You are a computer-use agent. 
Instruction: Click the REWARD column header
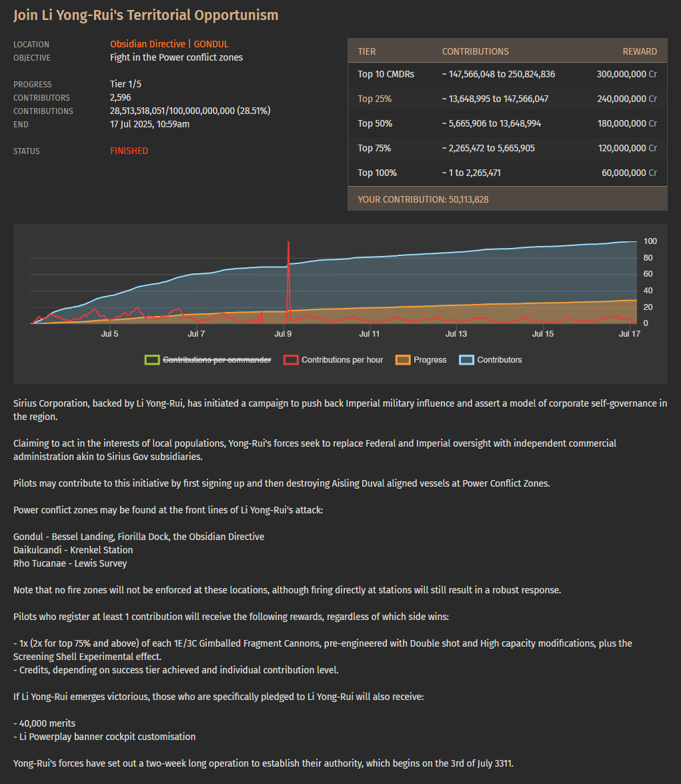[x=640, y=51]
